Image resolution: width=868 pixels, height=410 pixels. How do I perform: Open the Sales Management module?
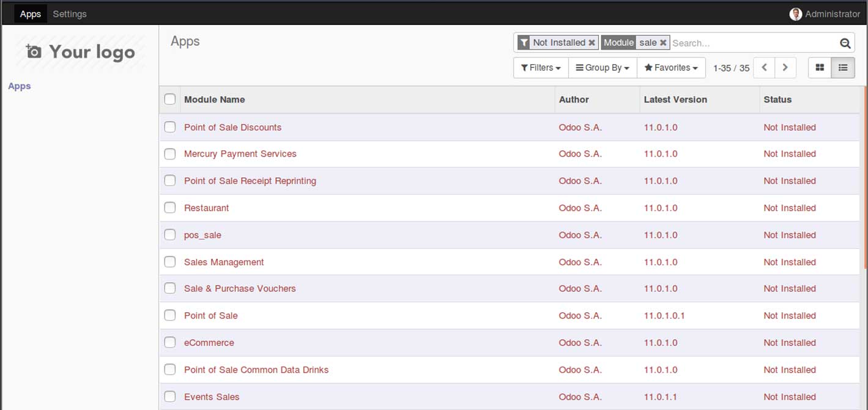[224, 262]
